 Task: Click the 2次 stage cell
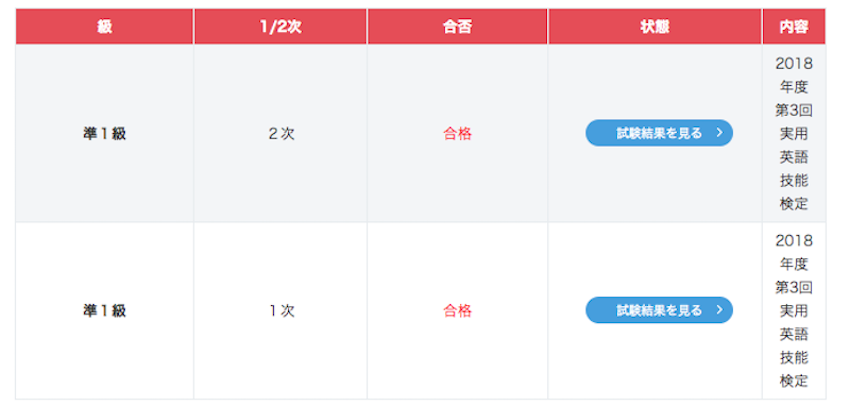click(x=281, y=133)
